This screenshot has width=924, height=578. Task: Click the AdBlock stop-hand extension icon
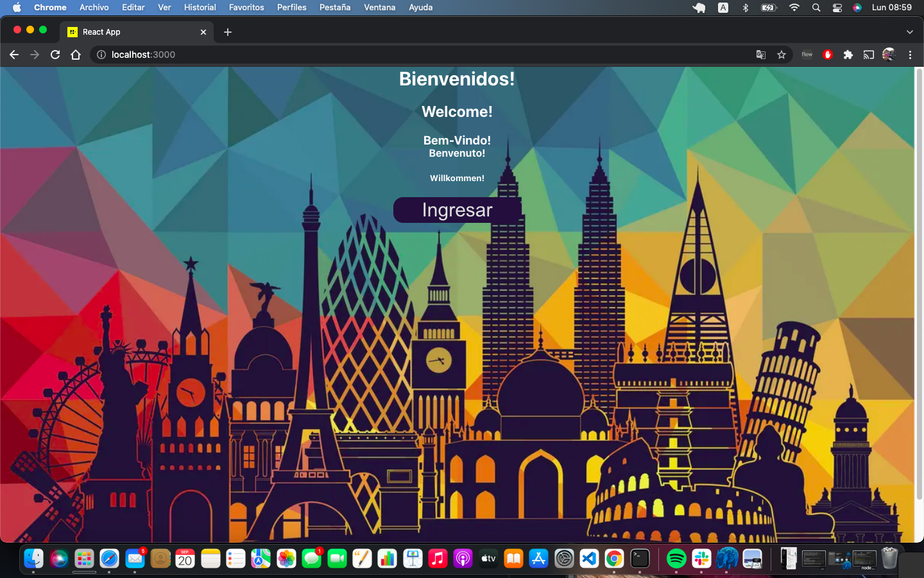(x=827, y=55)
